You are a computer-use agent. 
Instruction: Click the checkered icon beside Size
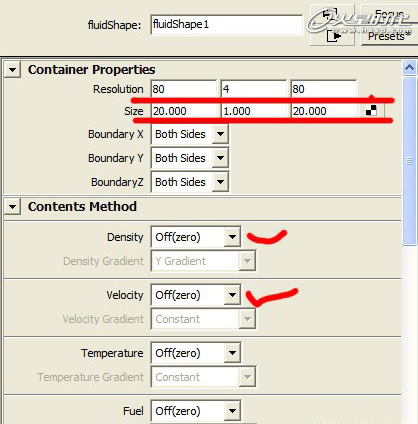point(371,110)
